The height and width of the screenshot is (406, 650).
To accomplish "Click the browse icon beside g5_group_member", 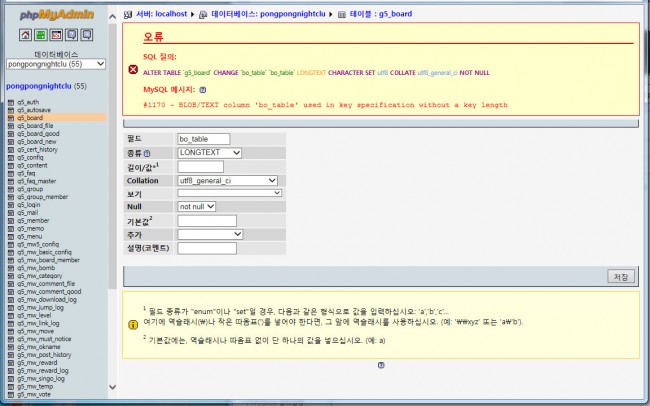I will point(11,197).
